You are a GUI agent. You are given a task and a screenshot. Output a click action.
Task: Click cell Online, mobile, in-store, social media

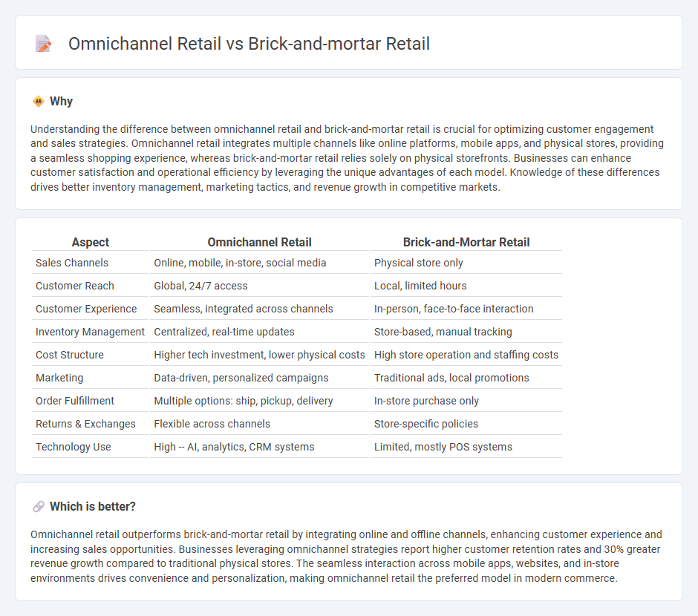(240, 263)
